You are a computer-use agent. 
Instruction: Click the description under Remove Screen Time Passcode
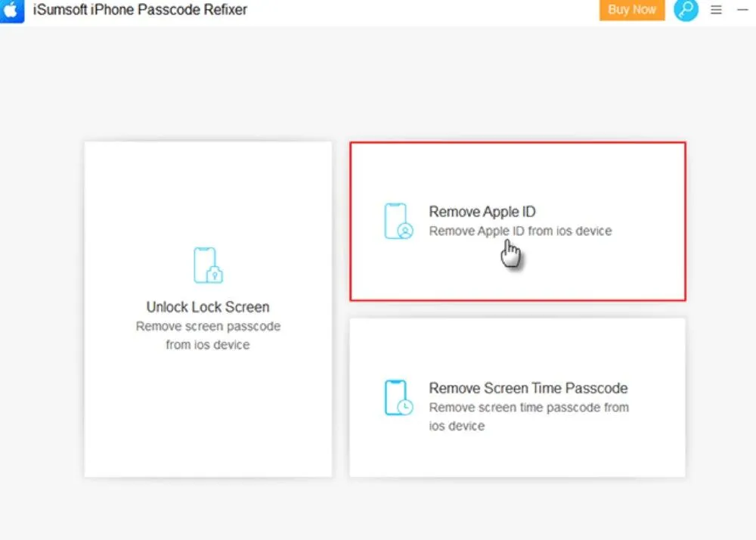coord(528,416)
